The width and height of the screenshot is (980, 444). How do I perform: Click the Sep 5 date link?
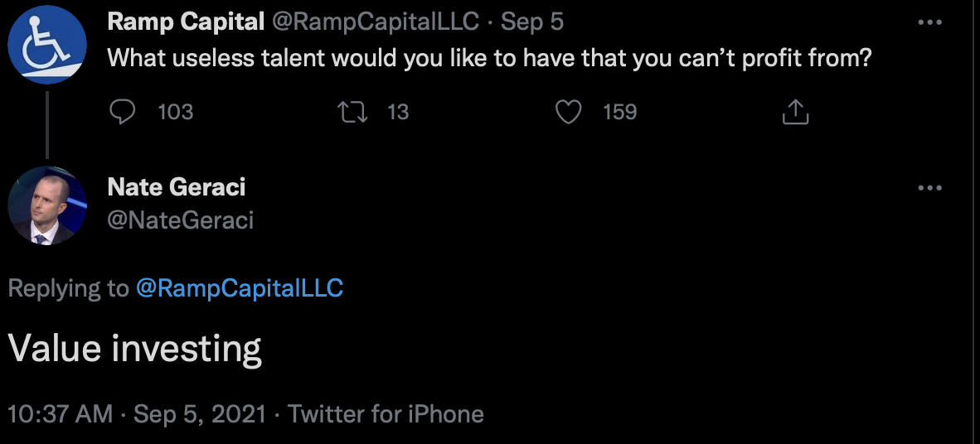[x=531, y=22]
